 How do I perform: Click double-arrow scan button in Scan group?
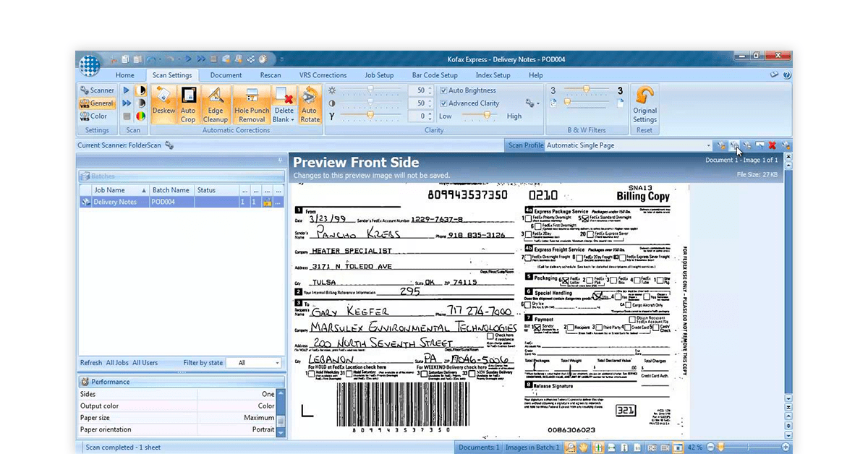coord(127,103)
